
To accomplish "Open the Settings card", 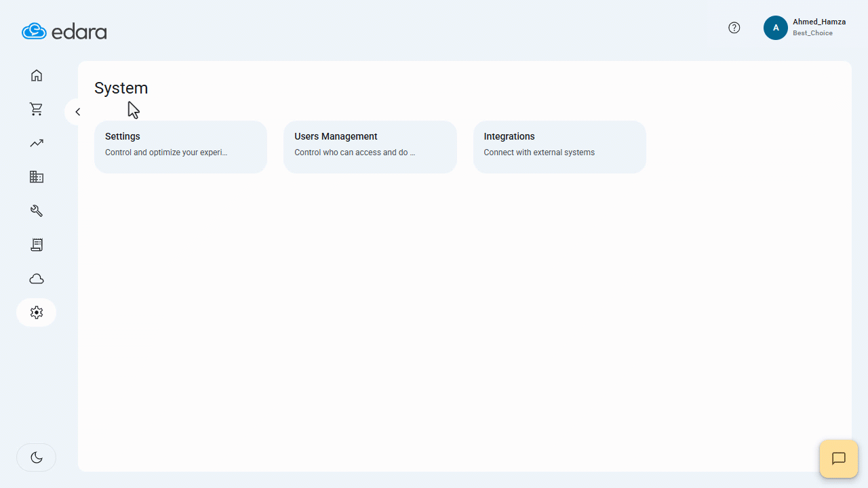I will click(x=180, y=147).
